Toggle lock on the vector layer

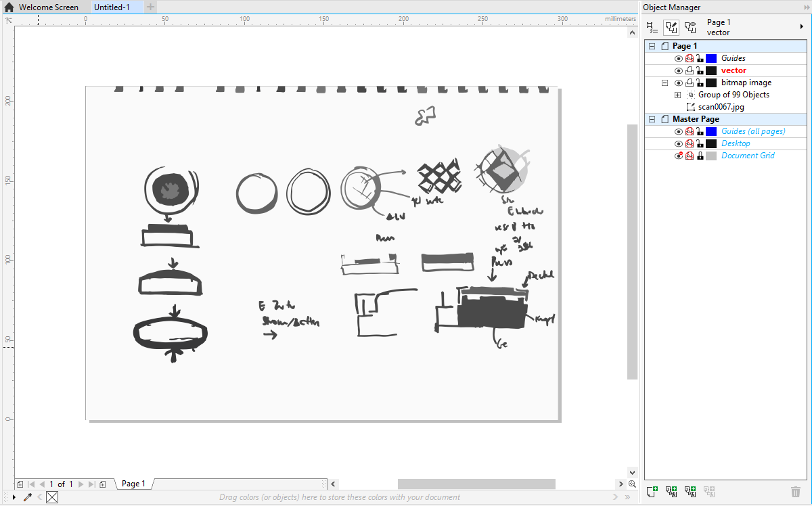[700, 70]
